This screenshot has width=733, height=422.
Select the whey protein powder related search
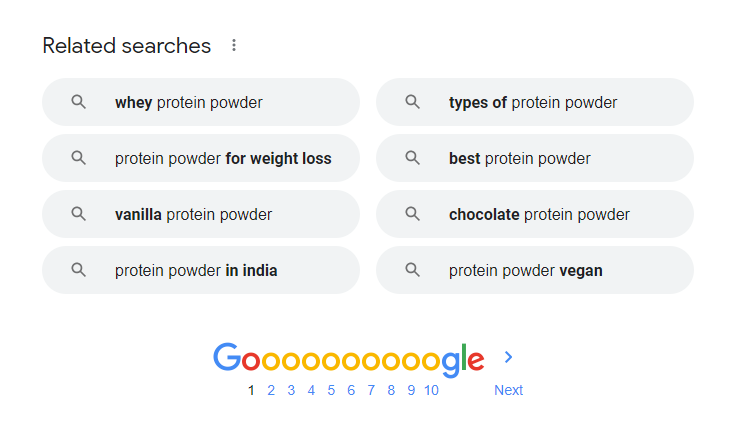point(189,102)
